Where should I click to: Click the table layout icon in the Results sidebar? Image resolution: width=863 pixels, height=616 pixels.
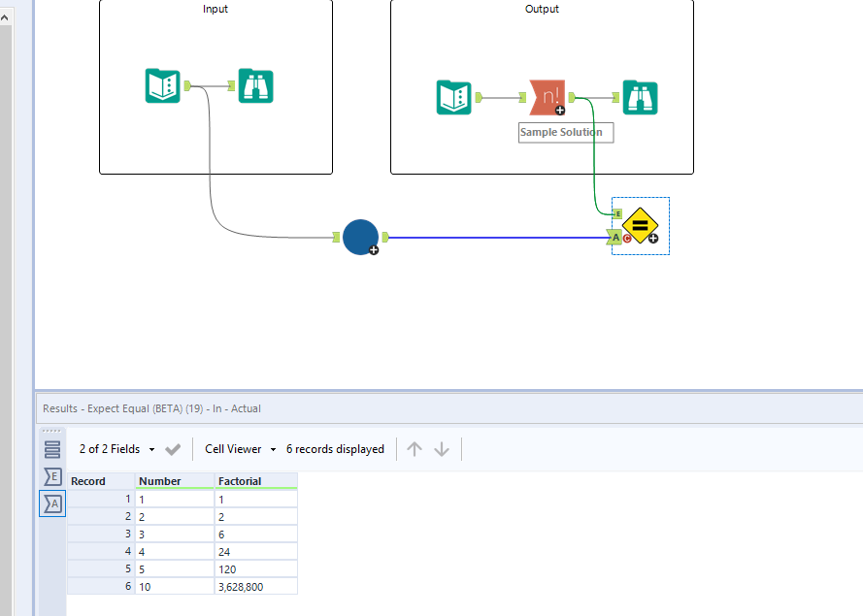point(52,448)
